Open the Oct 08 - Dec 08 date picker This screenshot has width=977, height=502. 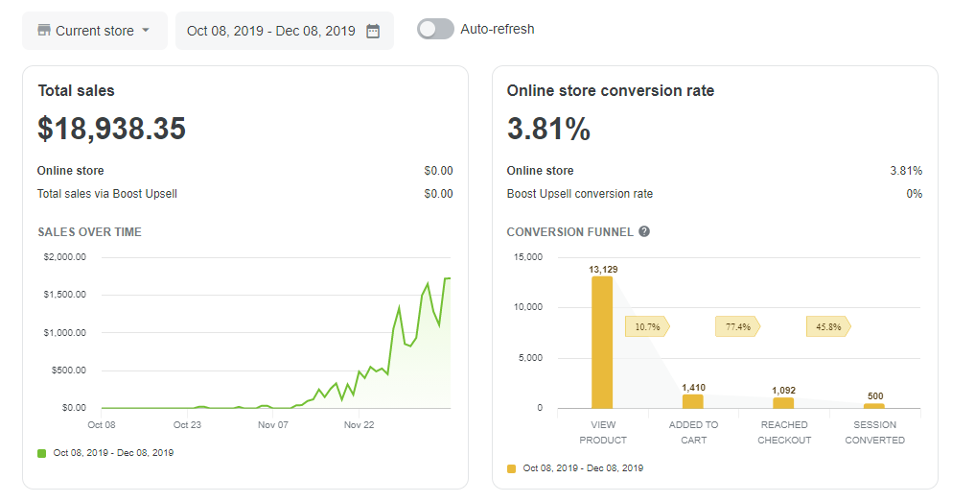click(284, 31)
